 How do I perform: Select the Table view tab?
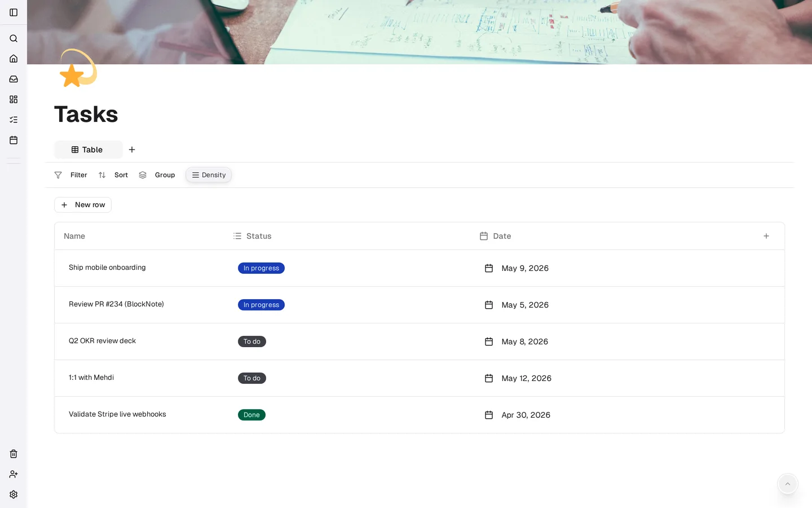click(x=88, y=150)
